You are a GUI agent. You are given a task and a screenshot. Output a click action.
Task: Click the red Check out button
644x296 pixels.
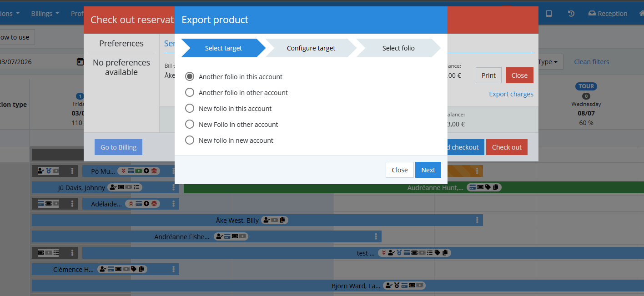(x=507, y=147)
